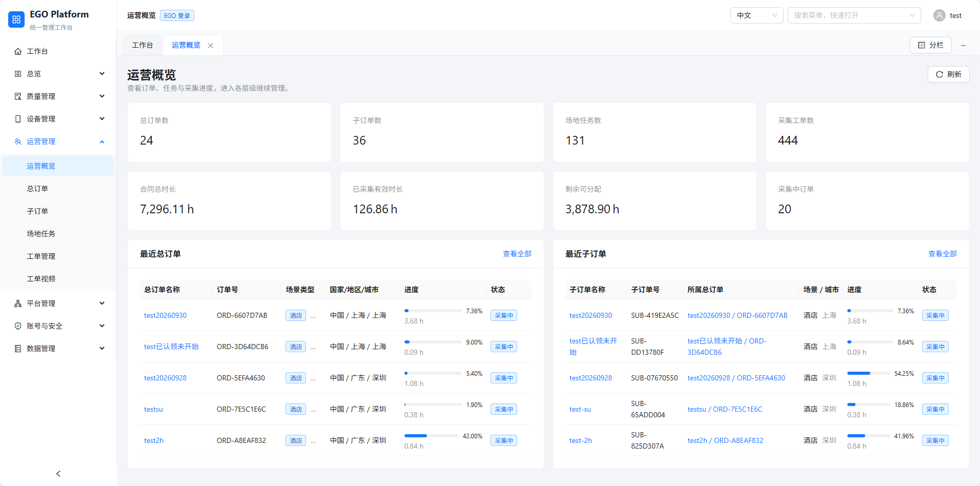This screenshot has height=486, width=980.
Task: Click the 42.00% progress bar for test2h
Action: pos(431,436)
